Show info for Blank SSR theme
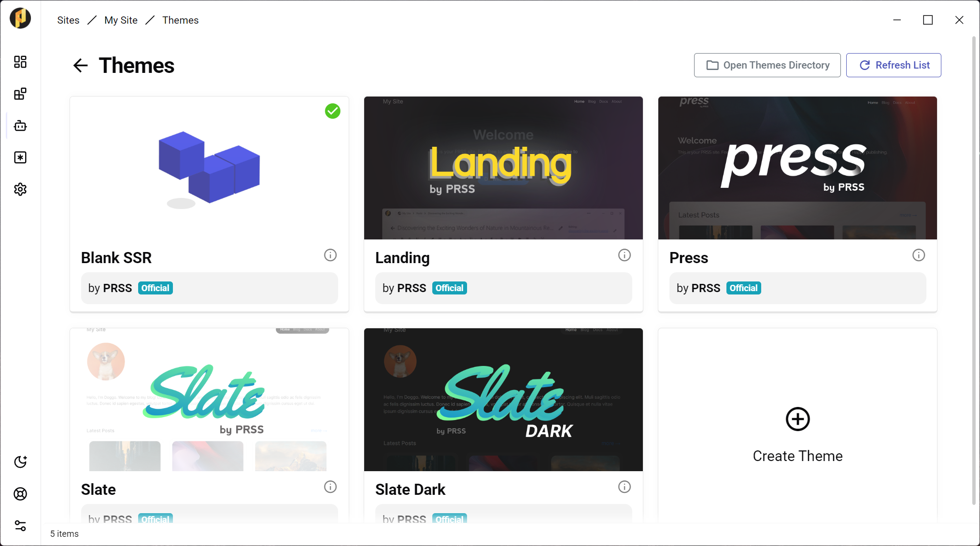This screenshot has width=980, height=546. pyautogui.click(x=330, y=255)
